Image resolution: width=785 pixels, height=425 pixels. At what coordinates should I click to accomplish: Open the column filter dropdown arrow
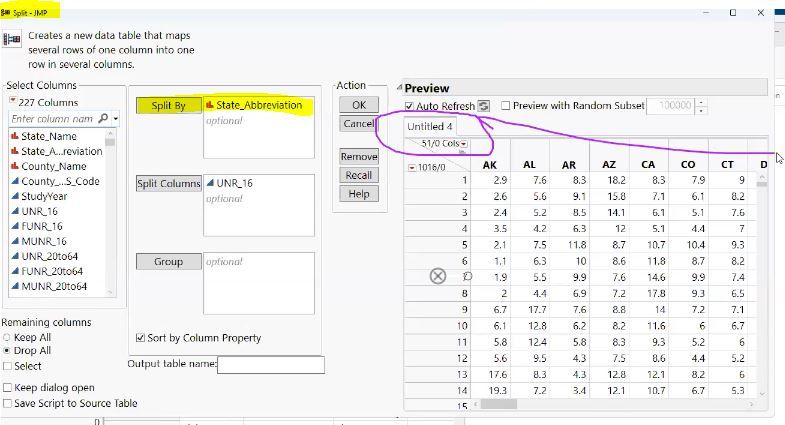tap(116, 119)
